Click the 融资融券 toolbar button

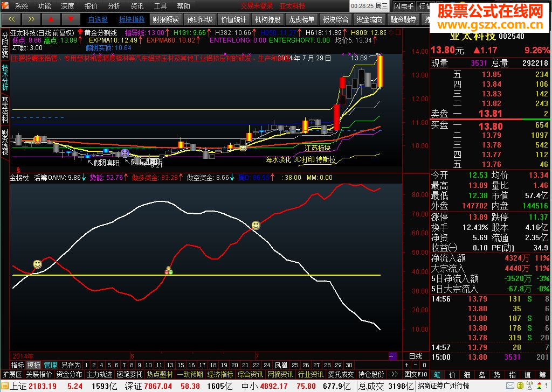tap(403, 19)
